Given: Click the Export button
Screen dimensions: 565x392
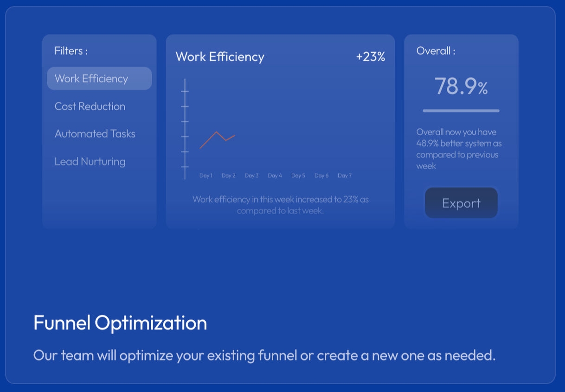Looking at the screenshot, I should tap(461, 203).
